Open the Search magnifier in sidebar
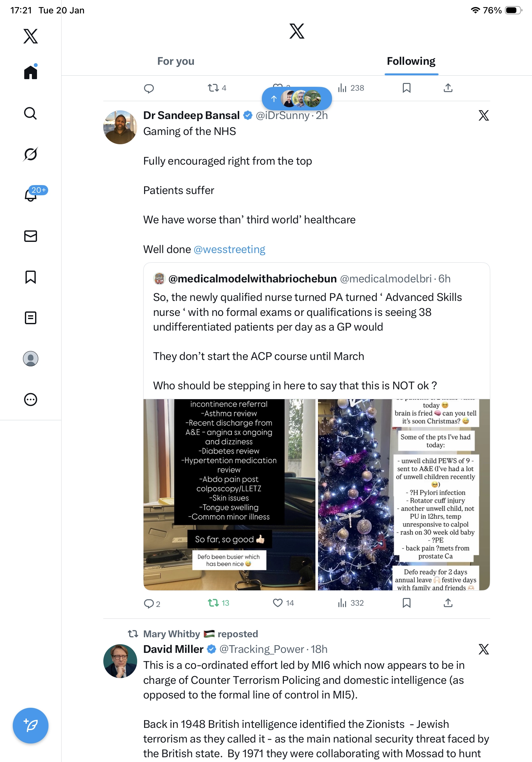Viewport: 532px width, 762px height. point(31,113)
